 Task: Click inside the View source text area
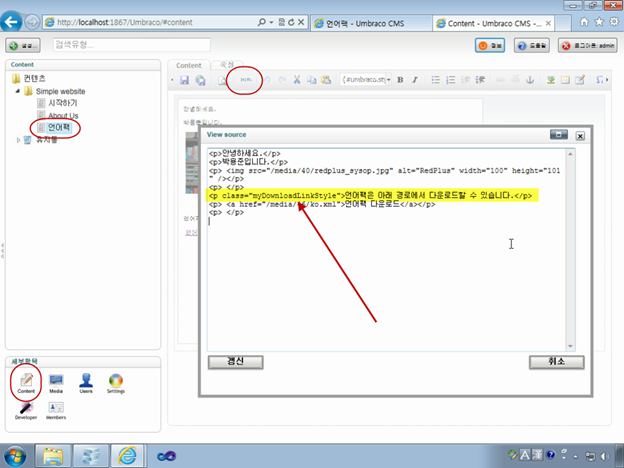coord(386,250)
